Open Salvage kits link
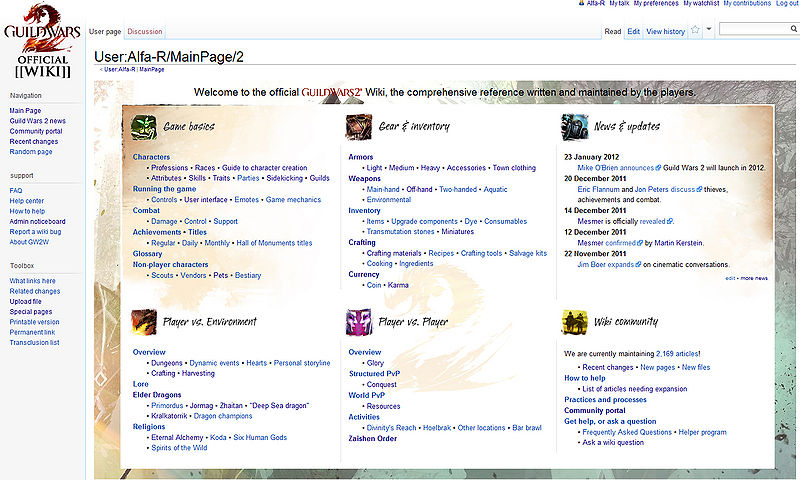Image resolution: width=800 pixels, height=480 pixels. tap(528, 253)
